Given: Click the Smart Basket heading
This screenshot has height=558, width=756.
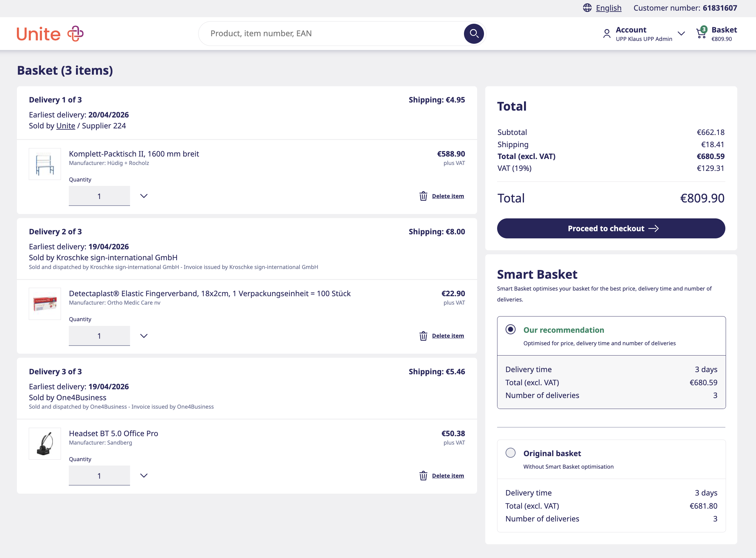Looking at the screenshot, I should (537, 274).
